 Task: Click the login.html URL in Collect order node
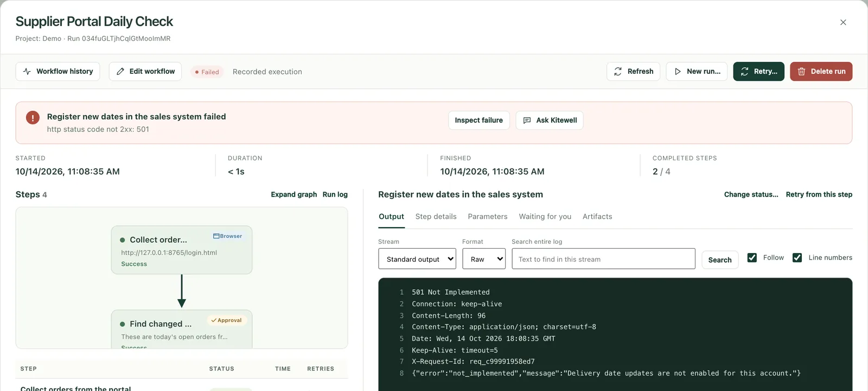click(169, 253)
